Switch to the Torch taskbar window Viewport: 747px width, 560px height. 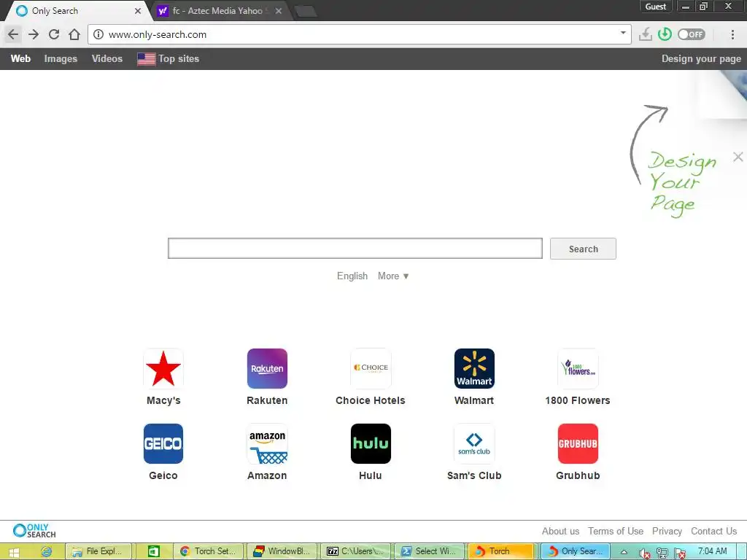coord(502,551)
